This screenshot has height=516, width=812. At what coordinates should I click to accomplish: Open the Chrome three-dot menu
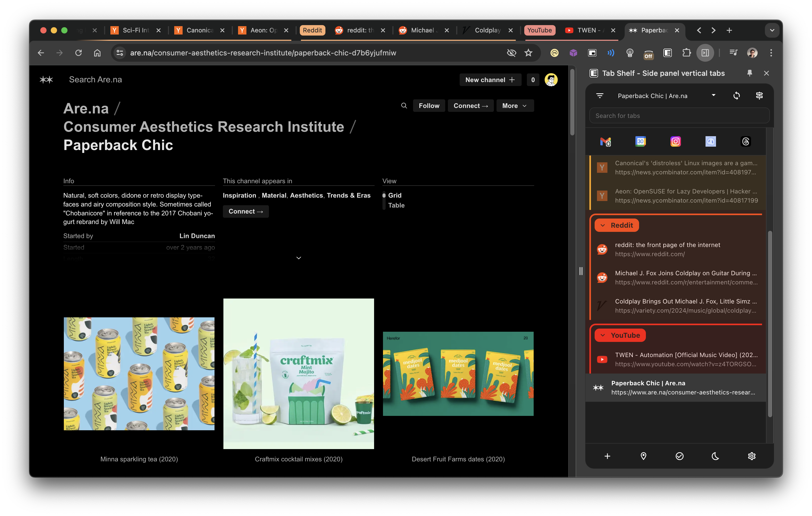pos(771,53)
